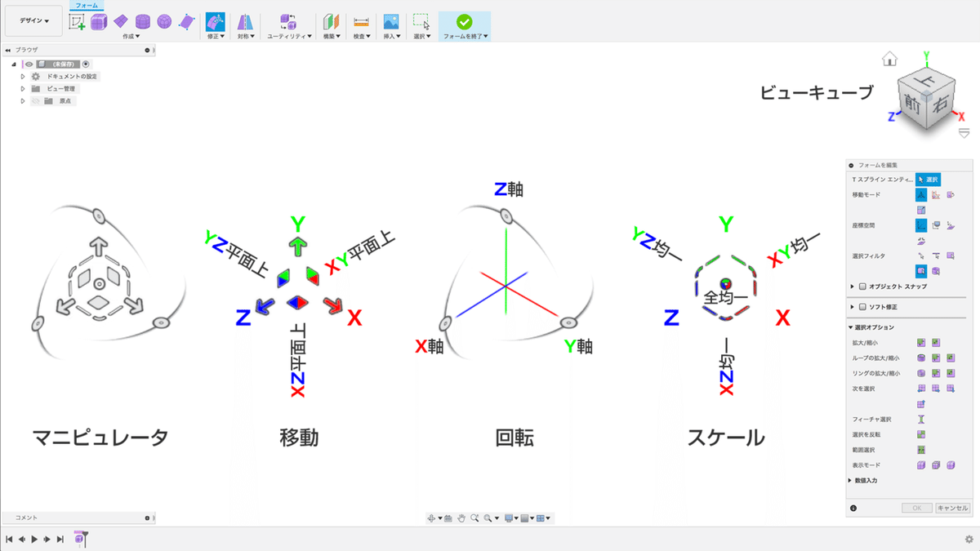Image resolution: width=980 pixels, height=551 pixels.
Task: Open the フォームを終了 dropdown
Action: pos(465,37)
